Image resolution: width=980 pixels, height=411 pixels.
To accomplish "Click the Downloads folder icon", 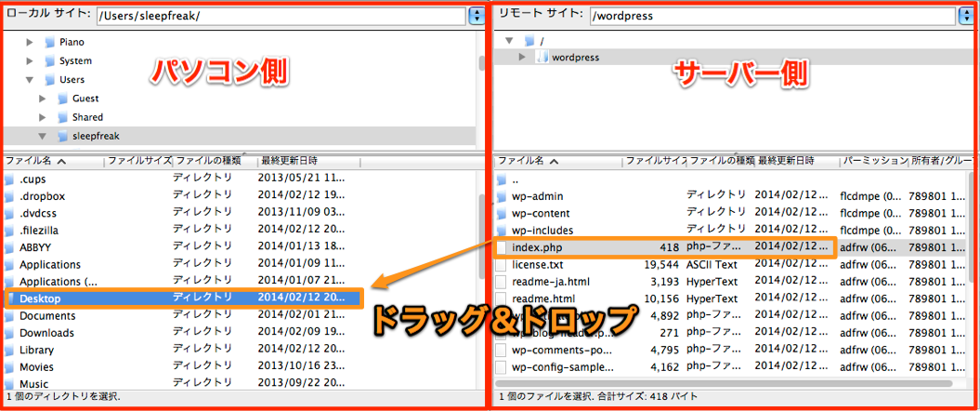I will click(9, 333).
